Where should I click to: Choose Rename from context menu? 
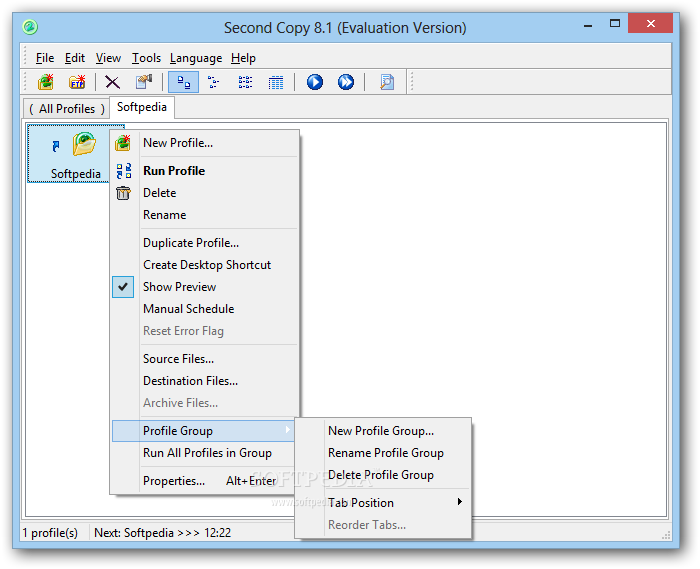(x=205, y=215)
